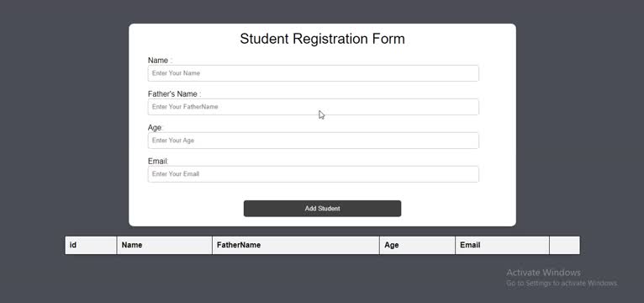Click the Student Registration Form heading
Image resolution: width=644 pixels, height=303 pixels.
coord(322,39)
